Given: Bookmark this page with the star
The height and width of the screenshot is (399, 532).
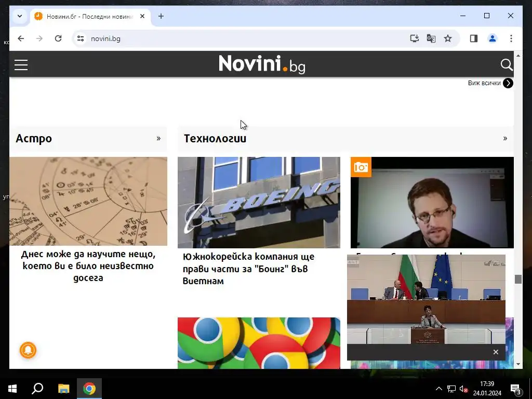Looking at the screenshot, I should [x=448, y=38].
